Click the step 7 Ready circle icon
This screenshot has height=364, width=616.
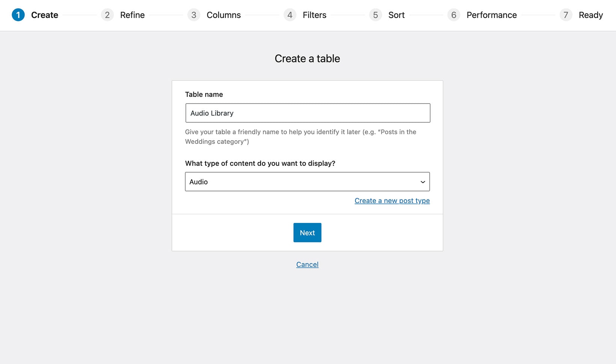click(x=566, y=15)
